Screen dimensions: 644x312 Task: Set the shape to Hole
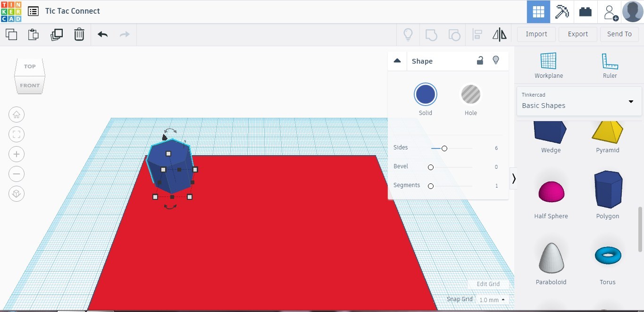[470, 94]
